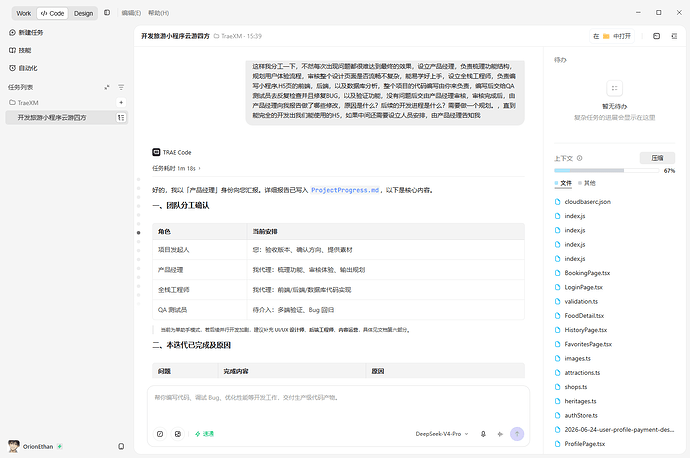Open the task list filter icon

121,88
